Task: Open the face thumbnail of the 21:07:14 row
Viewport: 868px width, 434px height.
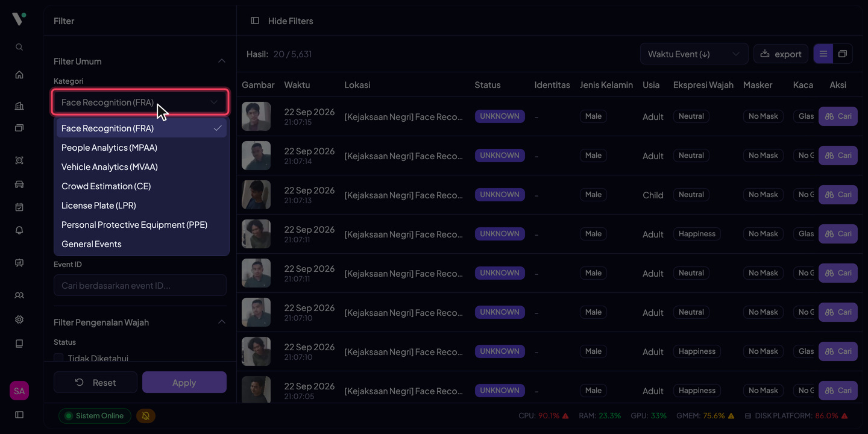Action: point(256,156)
